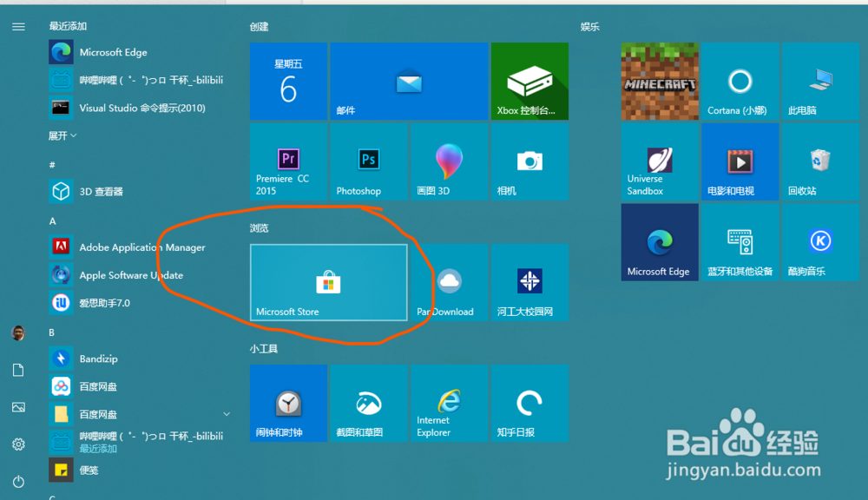Launch Apple Software Update

[x=140, y=274]
